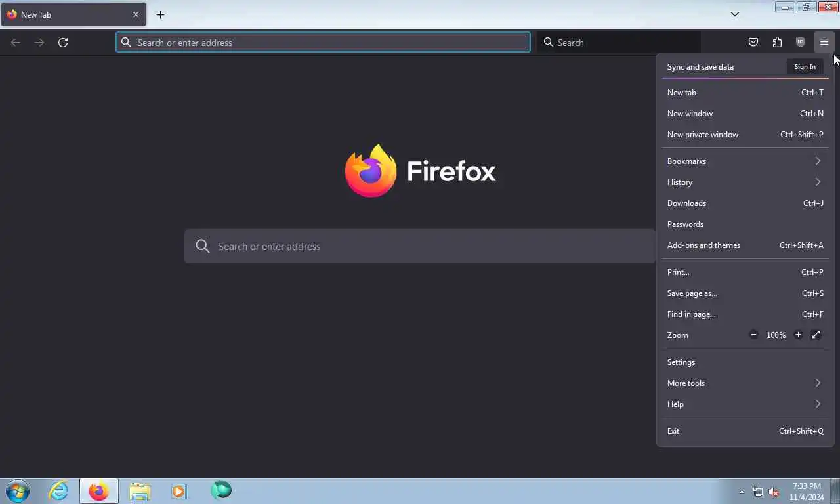This screenshot has width=840, height=504.
Task: Enter full screen mode from Zoom row
Action: (816, 335)
